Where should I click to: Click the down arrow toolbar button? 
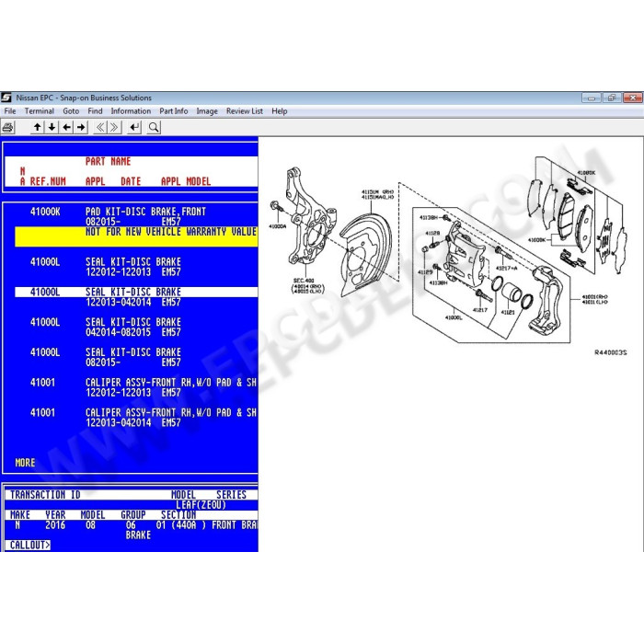point(52,127)
